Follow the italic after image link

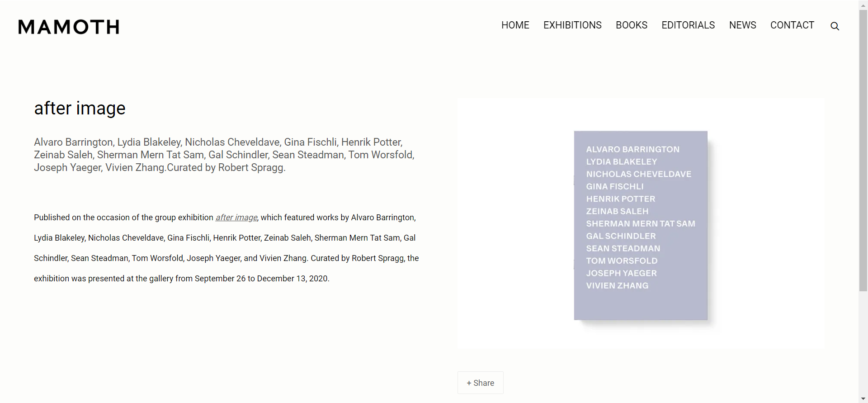click(236, 218)
